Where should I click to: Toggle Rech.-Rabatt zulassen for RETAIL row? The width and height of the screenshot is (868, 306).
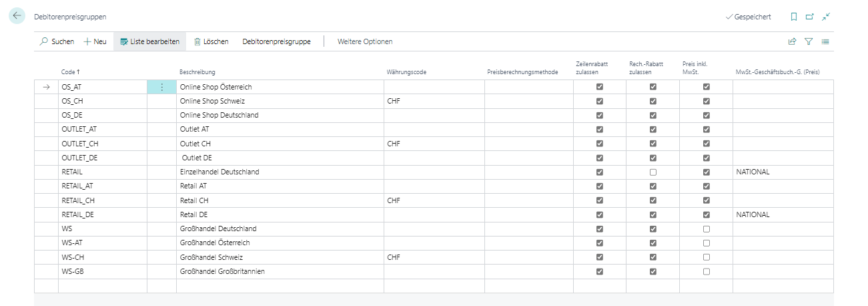click(653, 172)
